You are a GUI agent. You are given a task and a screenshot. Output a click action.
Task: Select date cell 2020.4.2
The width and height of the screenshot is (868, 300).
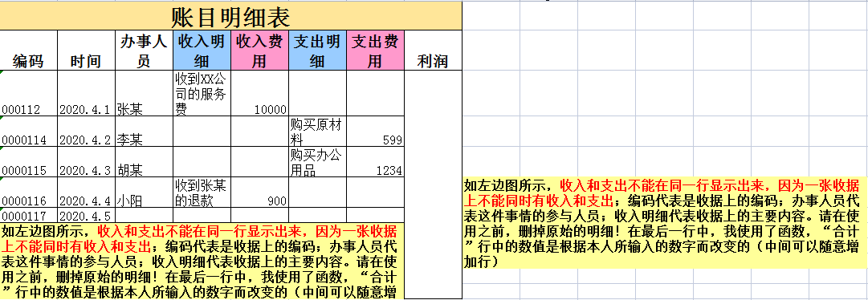[x=87, y=132]
